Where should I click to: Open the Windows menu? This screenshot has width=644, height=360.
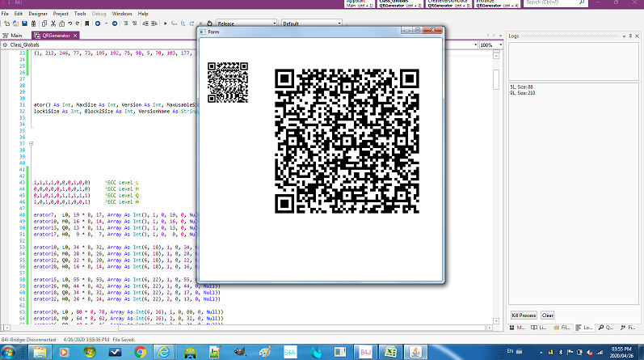coord(122,14)
